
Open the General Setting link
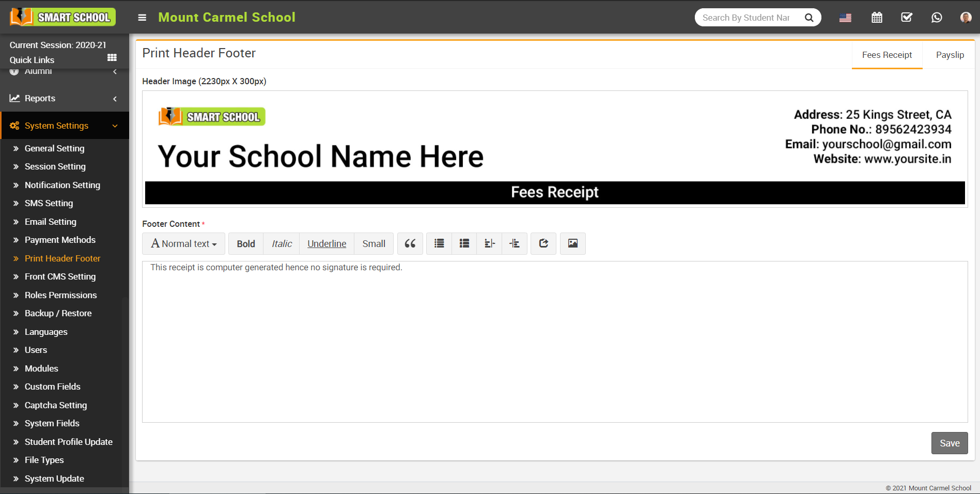point(54,148)
